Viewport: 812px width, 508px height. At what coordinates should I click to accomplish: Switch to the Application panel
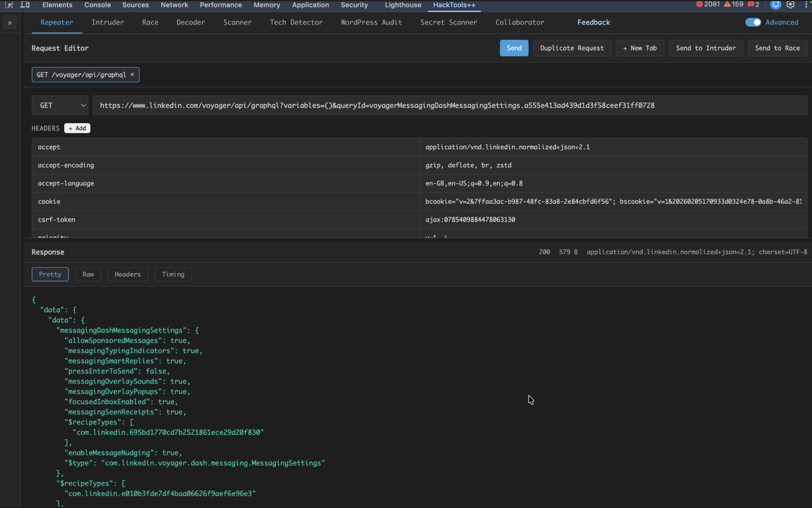[x=311, y=4]
